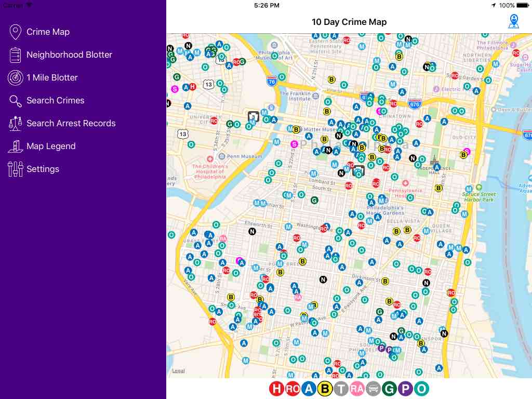This screenshot has height=399, width=532.
Task: Toggle the gray T crime filter
Action: [x=341, y=389]
